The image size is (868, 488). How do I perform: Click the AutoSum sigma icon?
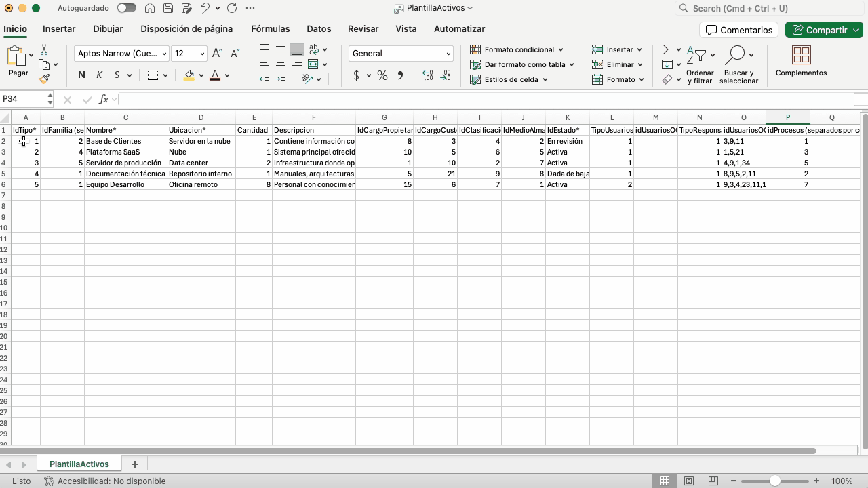[x=667, y=49]
